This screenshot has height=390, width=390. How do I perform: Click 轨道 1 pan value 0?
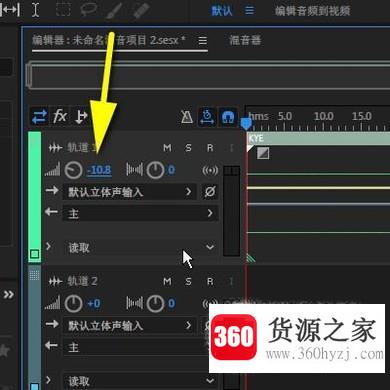point(171,170)
